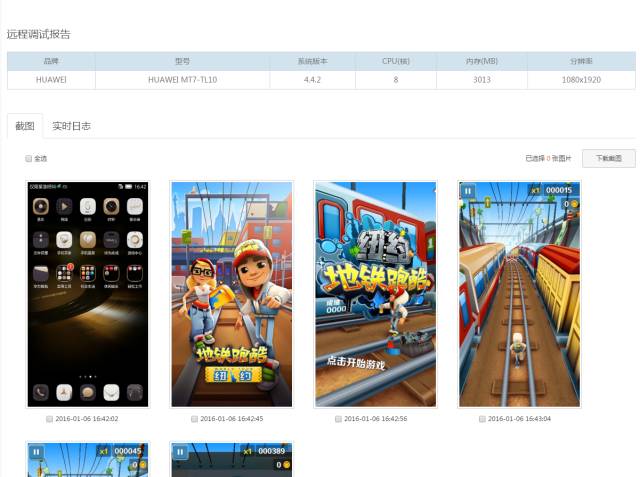The height and width of the screenshot is (477, 640).
Task: Select the HUAWEI MT7-TL10 model cell
Action: click(x=182, y=80)
